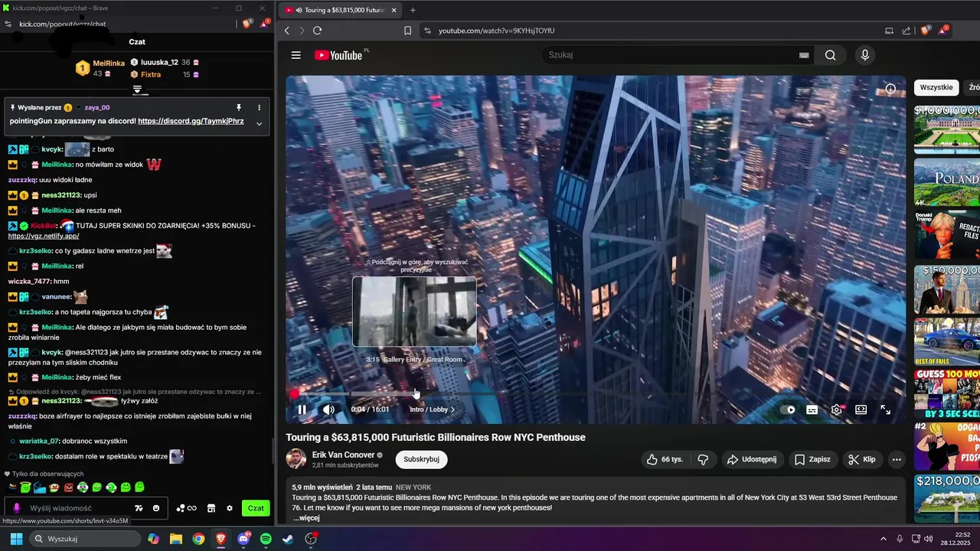Click the purple microphone in chat input
Viewport: 980px width, 551px height.
(x=17, y=508)
